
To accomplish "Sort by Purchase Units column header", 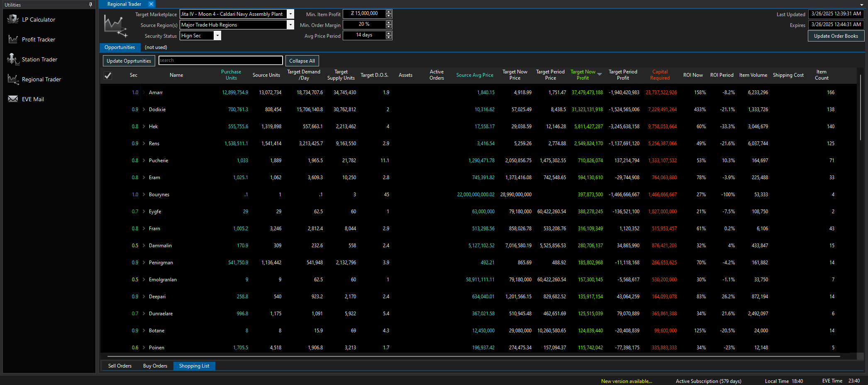I will [231, 75].
